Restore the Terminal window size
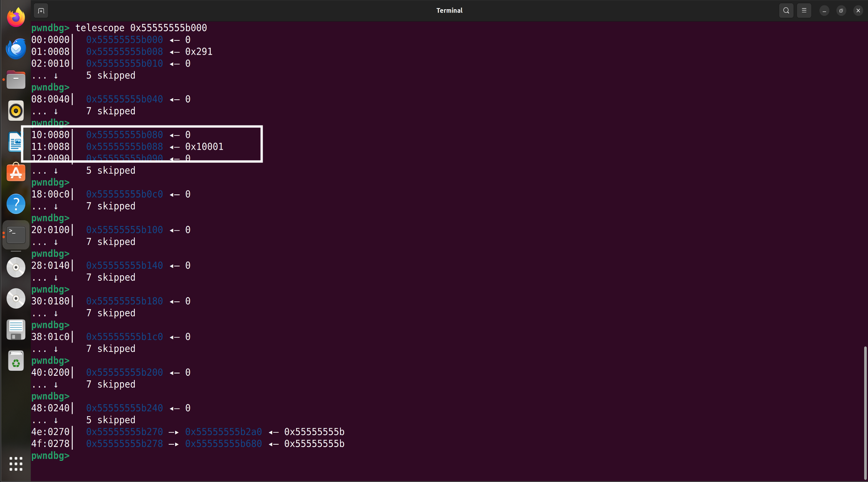Viewport: 868px width, 482px height. tap(841, 11)
